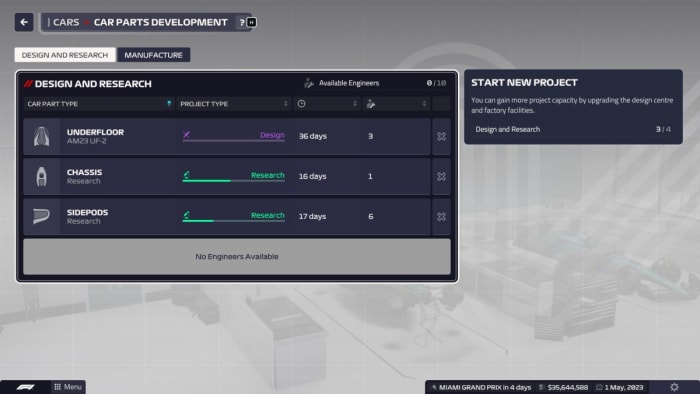Screen dimensions: 700x394
Task: Click the Start New Project heading
Action: tap(524, 83)
